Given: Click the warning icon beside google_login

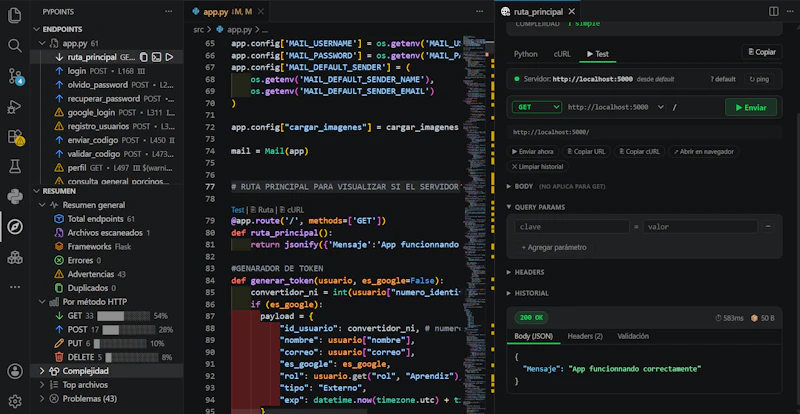Looking at the screenshot, I should (59, 112).
